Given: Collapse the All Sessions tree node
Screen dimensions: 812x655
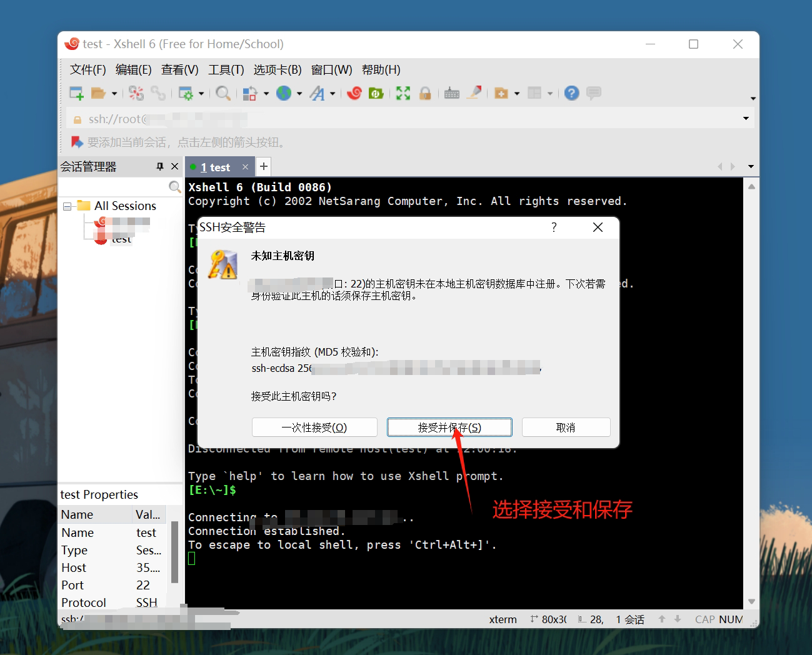Looking at the screenshot, I should pos(67,206).
